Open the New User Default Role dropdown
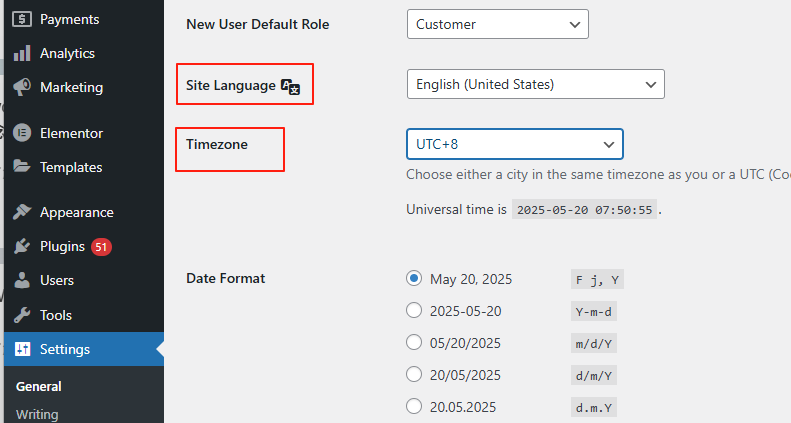The width and height of the screenshot is (791, 423). (497, 24)
